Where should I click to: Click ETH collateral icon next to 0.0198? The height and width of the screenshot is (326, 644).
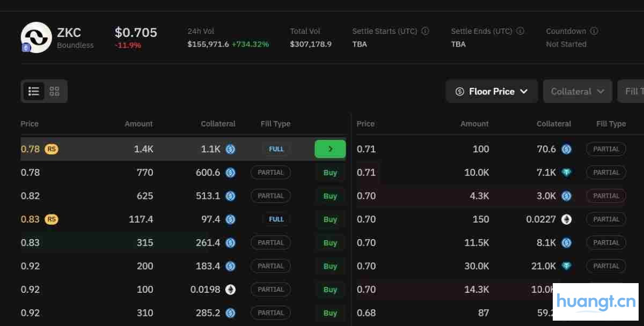point(230,290)
